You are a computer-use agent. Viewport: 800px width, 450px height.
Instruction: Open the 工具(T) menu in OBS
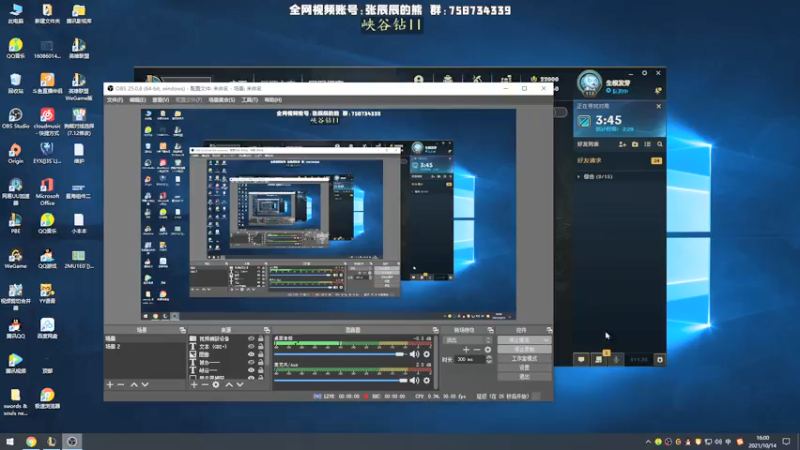tap(249, 100)
